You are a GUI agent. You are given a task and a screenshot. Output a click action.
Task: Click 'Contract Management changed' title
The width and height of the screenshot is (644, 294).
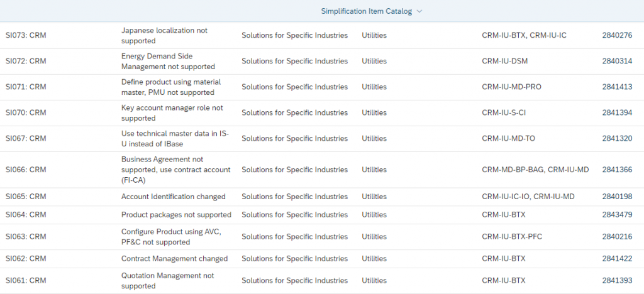(x=174, y=259)
